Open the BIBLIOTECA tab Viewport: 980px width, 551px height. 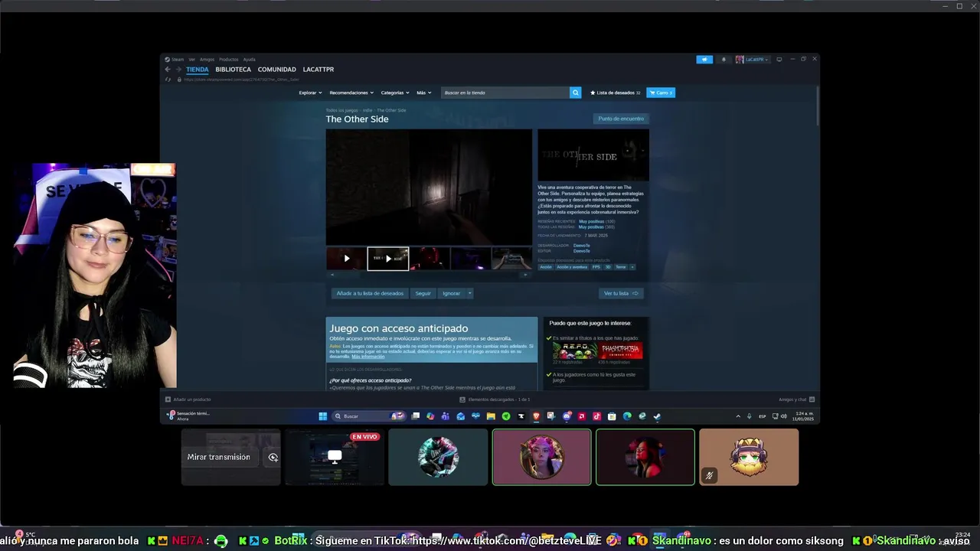tap(233, 69)
